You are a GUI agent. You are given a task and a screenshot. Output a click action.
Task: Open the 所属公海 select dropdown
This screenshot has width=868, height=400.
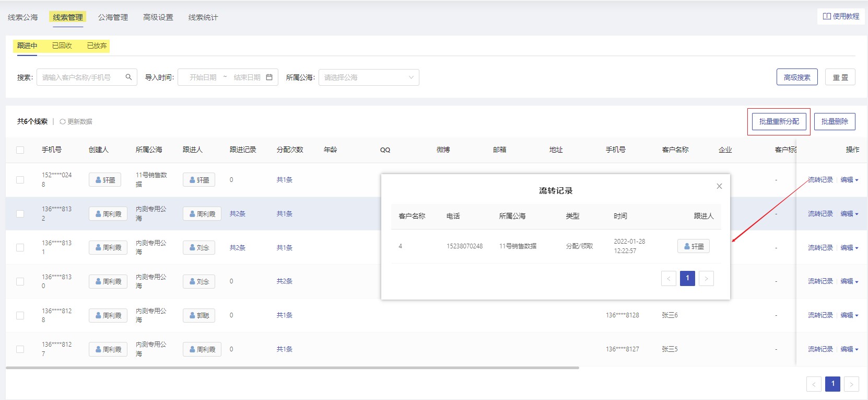(369, 77)
